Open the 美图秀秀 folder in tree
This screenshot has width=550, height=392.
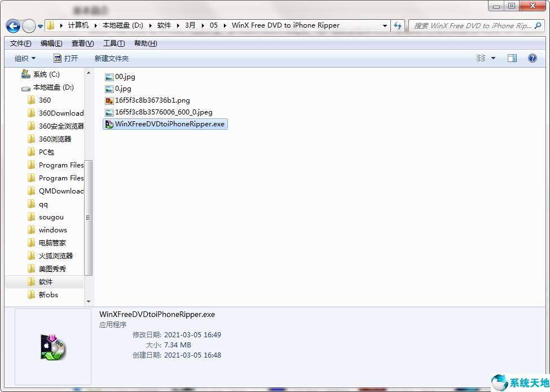[x=47, y=269]
